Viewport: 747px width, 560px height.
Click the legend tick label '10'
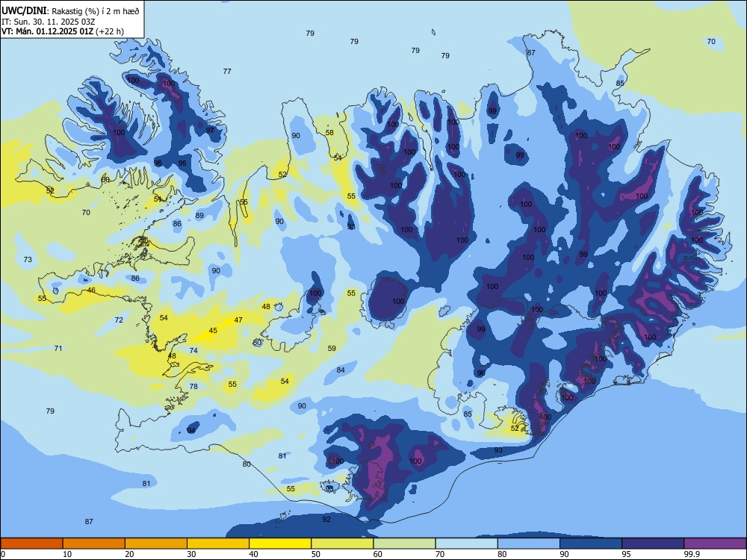coord(67,554)
